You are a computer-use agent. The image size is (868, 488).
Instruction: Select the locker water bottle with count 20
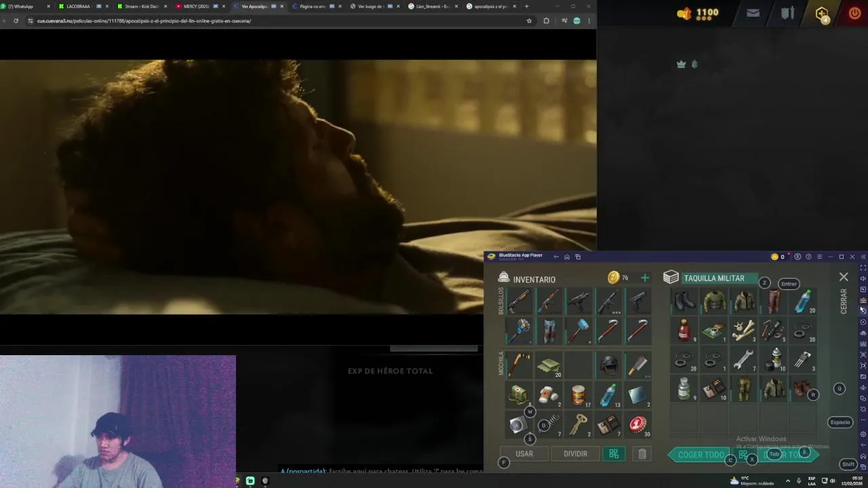pos(803,301)
